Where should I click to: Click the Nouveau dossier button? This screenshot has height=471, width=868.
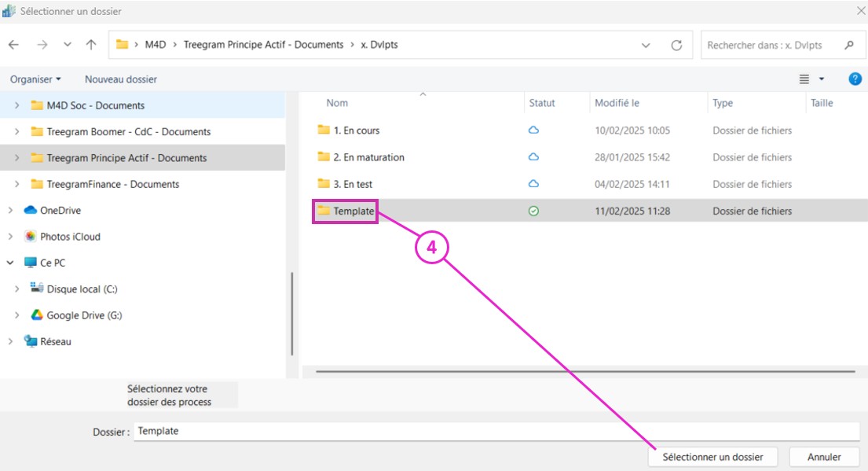click(121, 79)
